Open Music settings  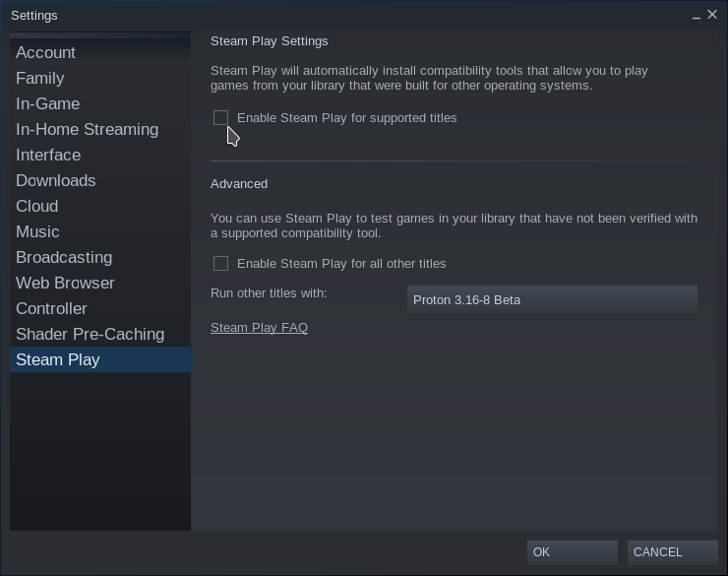click(x=100, y=231)
